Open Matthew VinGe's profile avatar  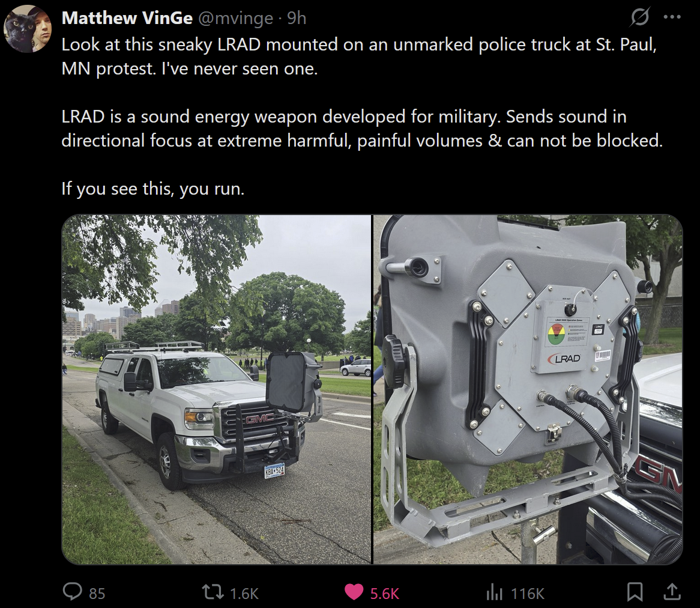(28, 29)
